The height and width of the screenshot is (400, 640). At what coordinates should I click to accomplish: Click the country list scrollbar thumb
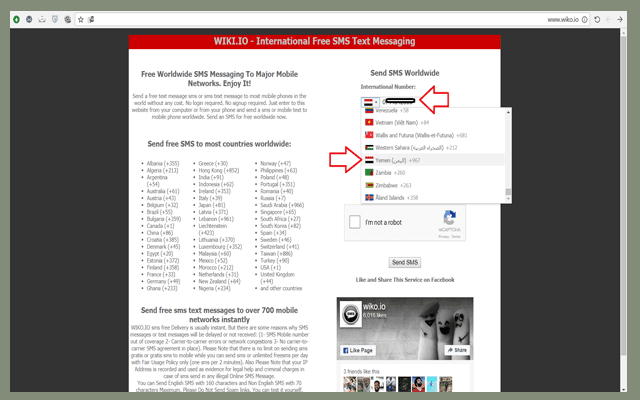click(508, 191)
